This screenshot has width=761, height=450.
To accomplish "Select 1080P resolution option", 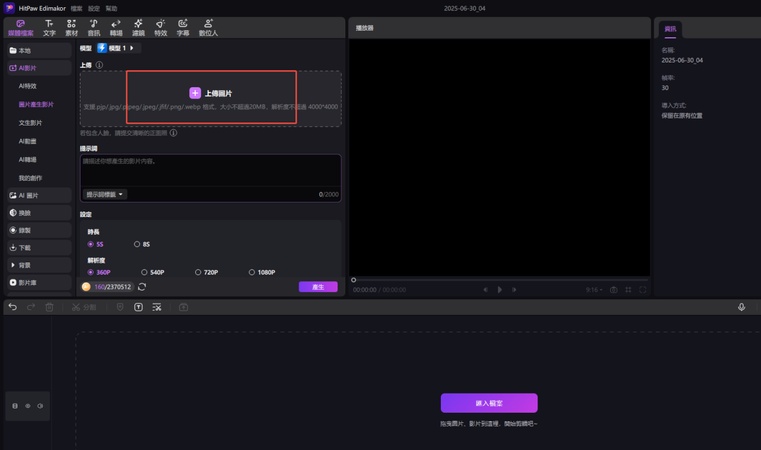I will [x=251, y=272].
